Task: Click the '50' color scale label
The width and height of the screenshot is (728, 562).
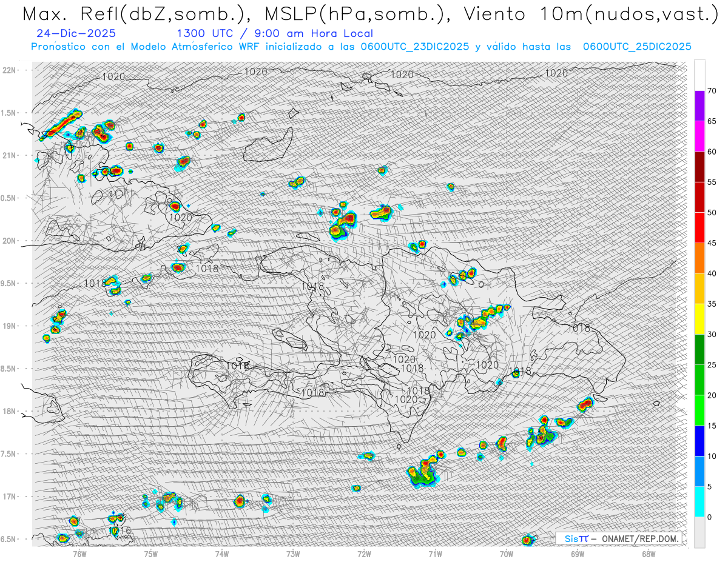Action: [712, 213]
